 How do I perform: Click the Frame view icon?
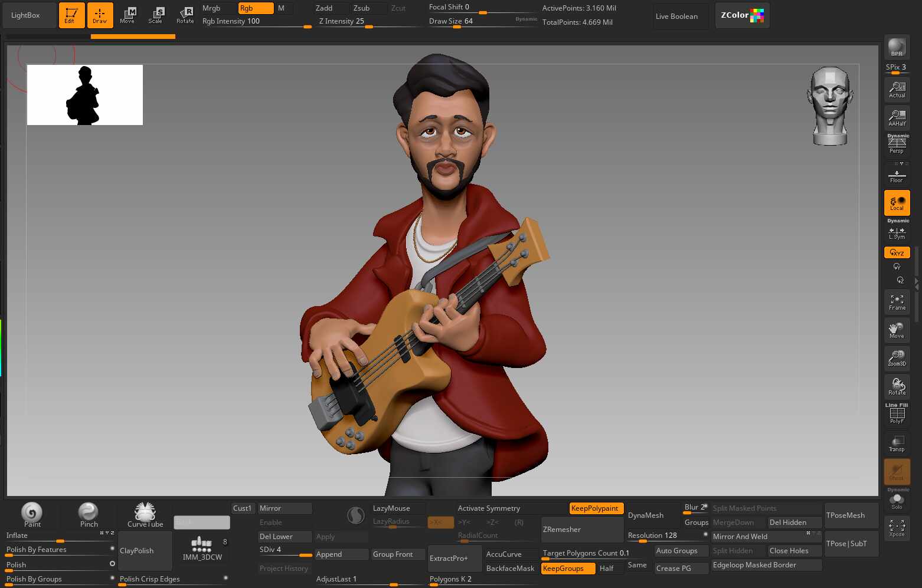coord(897,302)
